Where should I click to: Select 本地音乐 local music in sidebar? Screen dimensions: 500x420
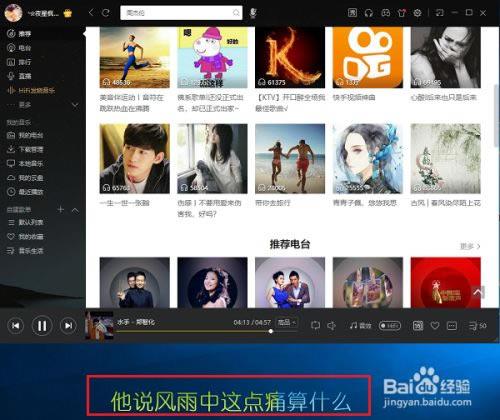tap(25, 163)
